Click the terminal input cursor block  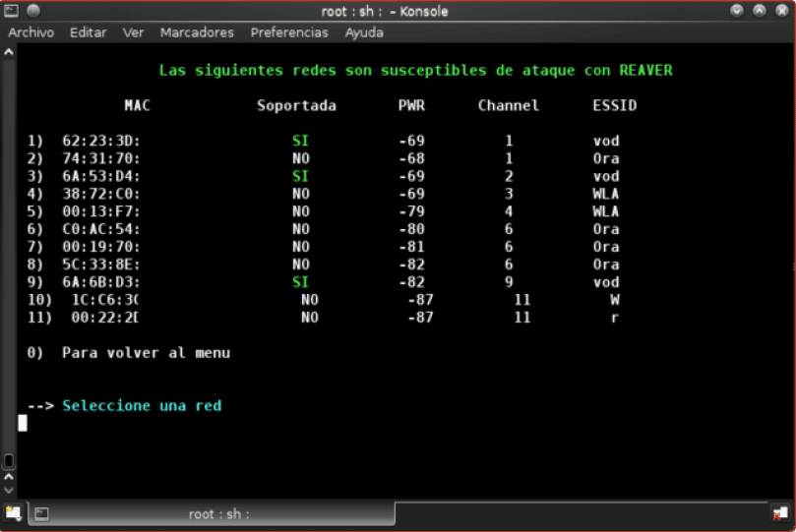coord(23,423)
